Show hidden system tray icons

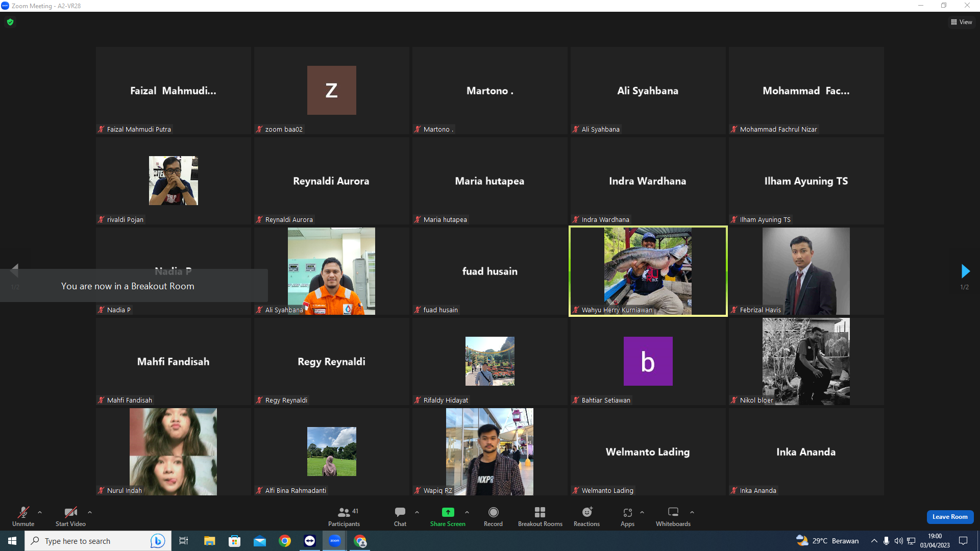click(874, 541)
